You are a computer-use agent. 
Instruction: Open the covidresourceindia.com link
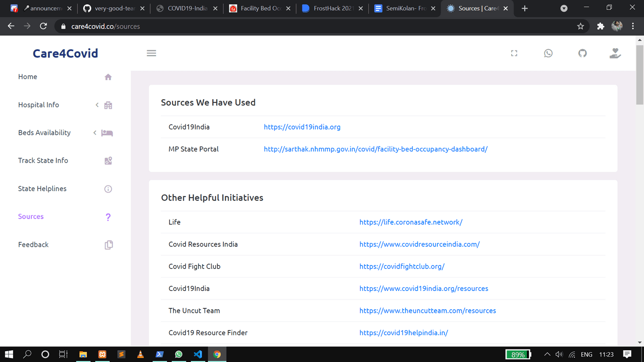click(x=419, y=244)
